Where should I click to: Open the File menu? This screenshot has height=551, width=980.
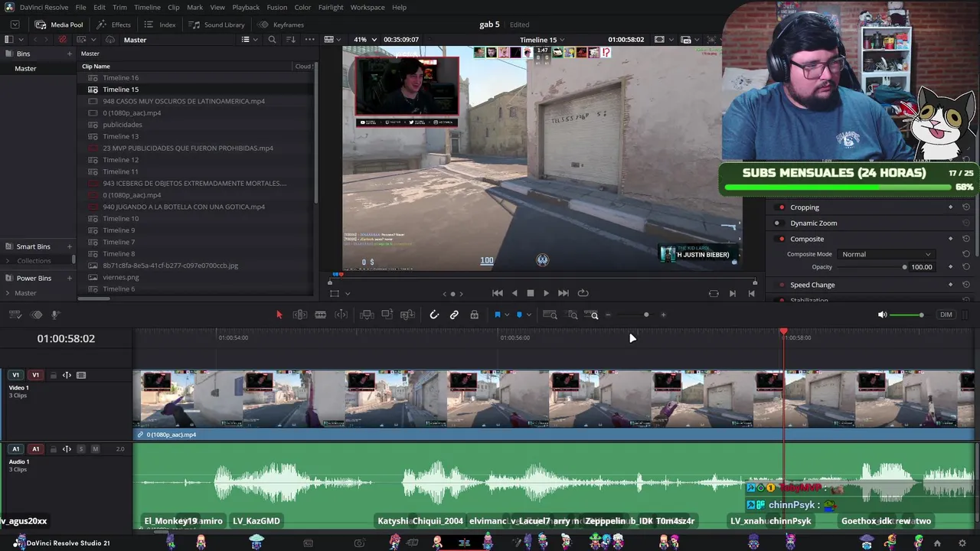(80, 7)
